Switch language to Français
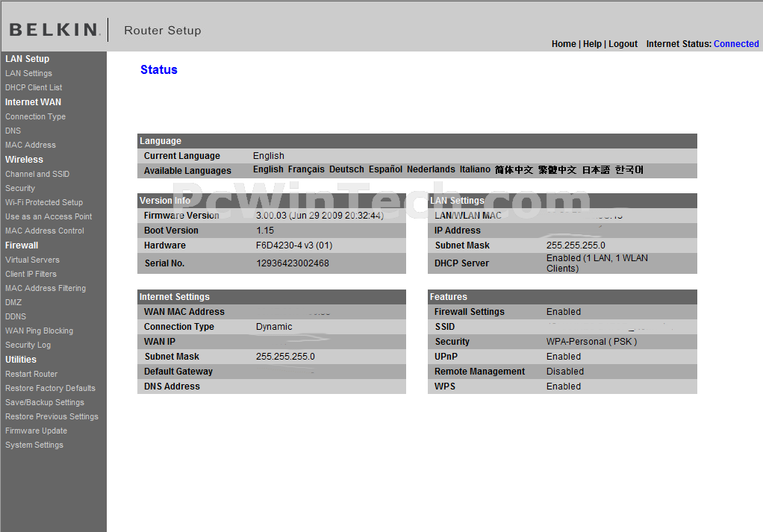This screenshot has width=763, height=532. [306, 169]
